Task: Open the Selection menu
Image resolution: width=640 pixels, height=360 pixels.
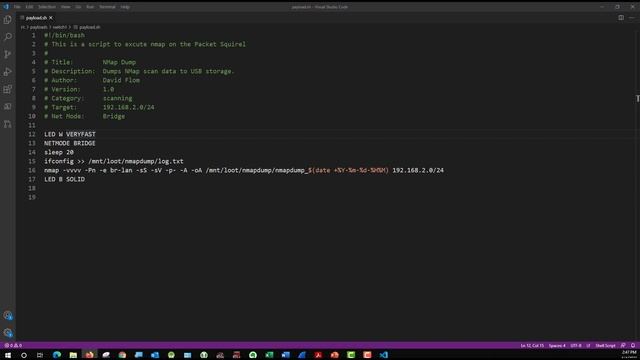Action: [47, 7]
